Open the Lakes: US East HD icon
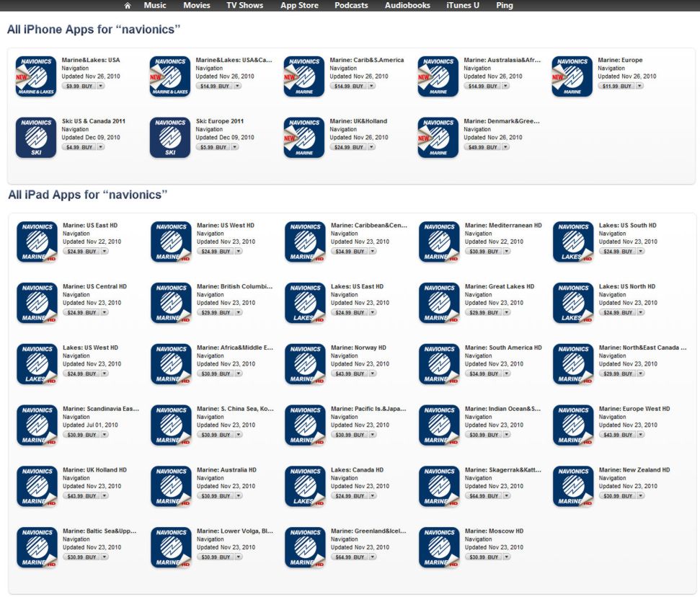700x597 pixels. tap(306, 303)
